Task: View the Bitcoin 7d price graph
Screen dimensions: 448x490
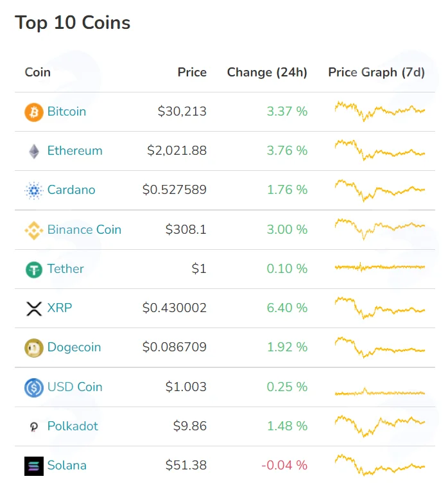Action: pos(379,111)
